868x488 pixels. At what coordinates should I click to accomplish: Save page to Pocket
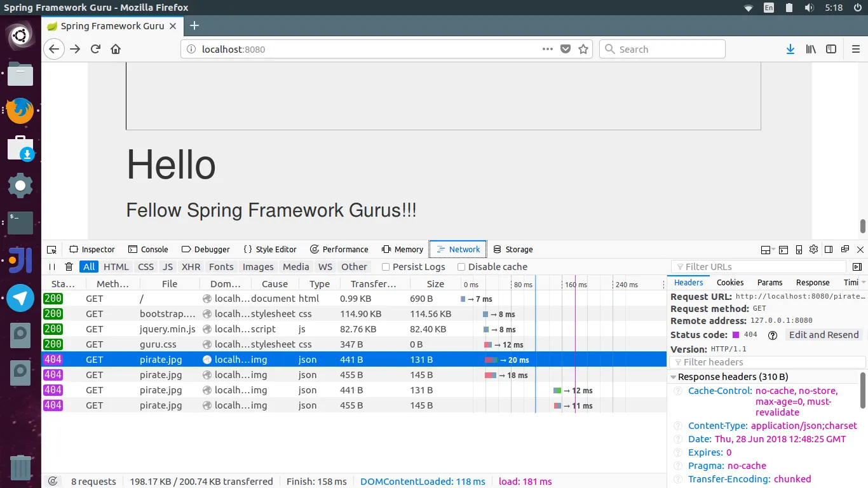(566, 49)
